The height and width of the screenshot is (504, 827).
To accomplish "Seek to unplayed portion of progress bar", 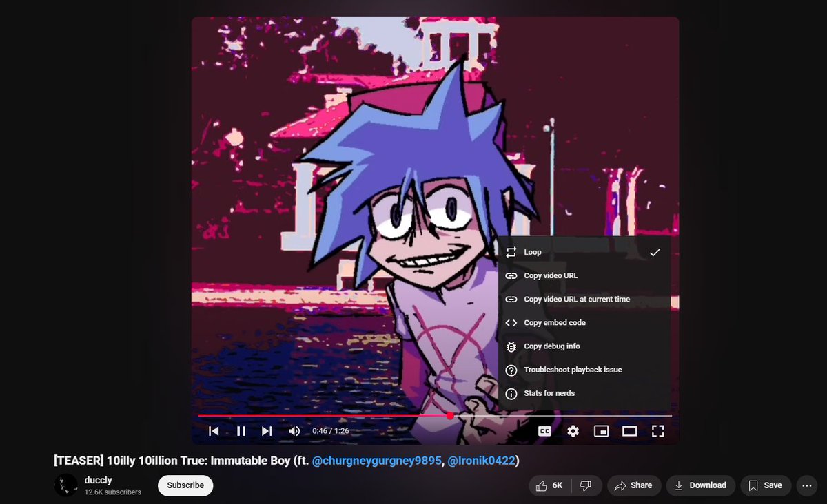I will click(x=562, y=416).
